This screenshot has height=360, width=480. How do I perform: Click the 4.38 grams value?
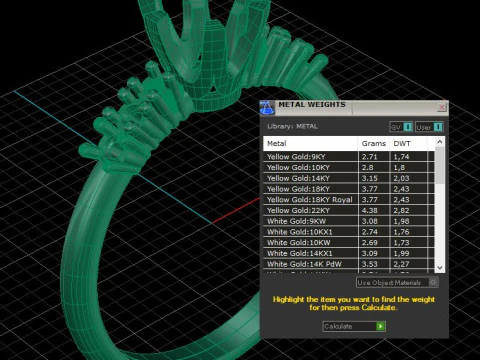click(370, 210)
